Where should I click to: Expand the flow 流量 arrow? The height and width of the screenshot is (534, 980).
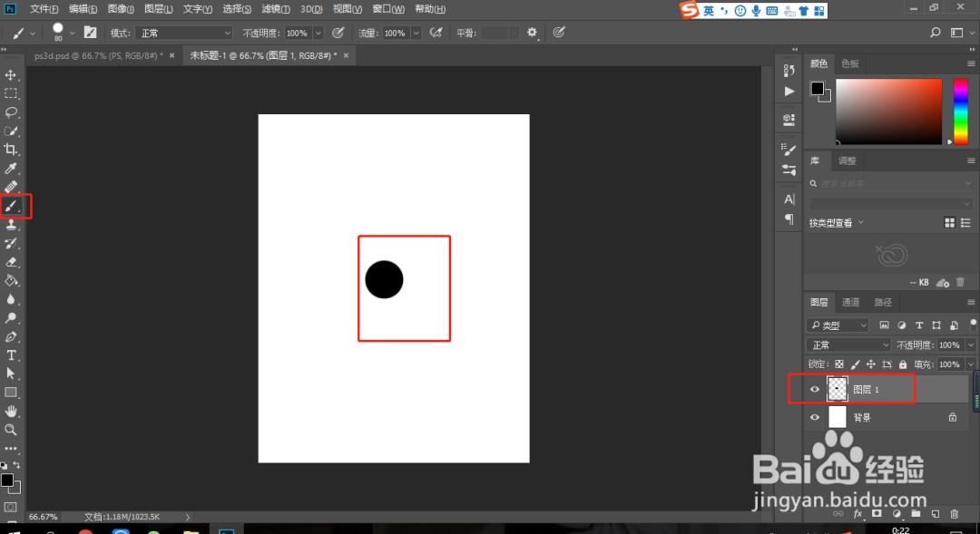tap(416, 34)
